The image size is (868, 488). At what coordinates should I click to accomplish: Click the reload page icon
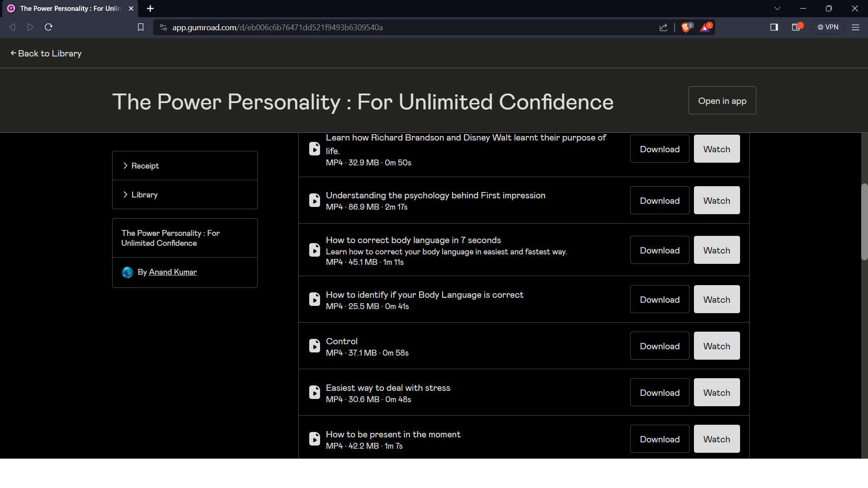coord(48,27)
